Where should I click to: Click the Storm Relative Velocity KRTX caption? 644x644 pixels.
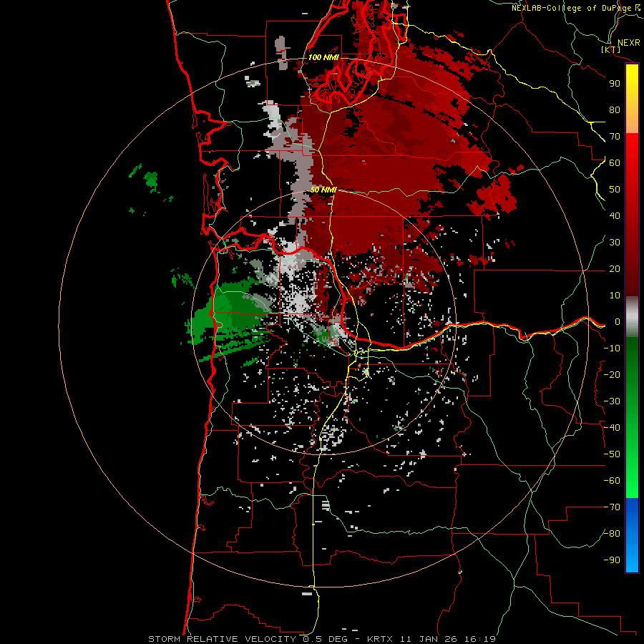point(322,639)
